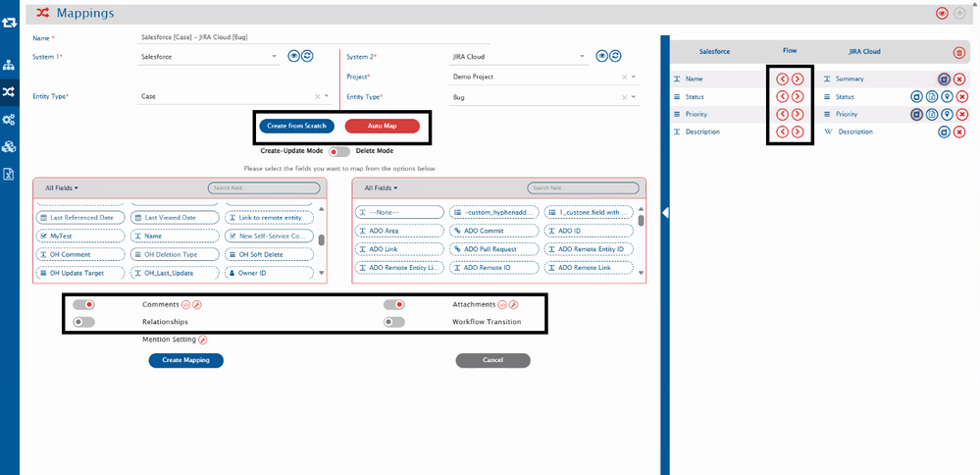Viewport: 980px width, 475px height.
Task: Open the sync arrows icon in sidebar
Action: click(x=10, y=23)
